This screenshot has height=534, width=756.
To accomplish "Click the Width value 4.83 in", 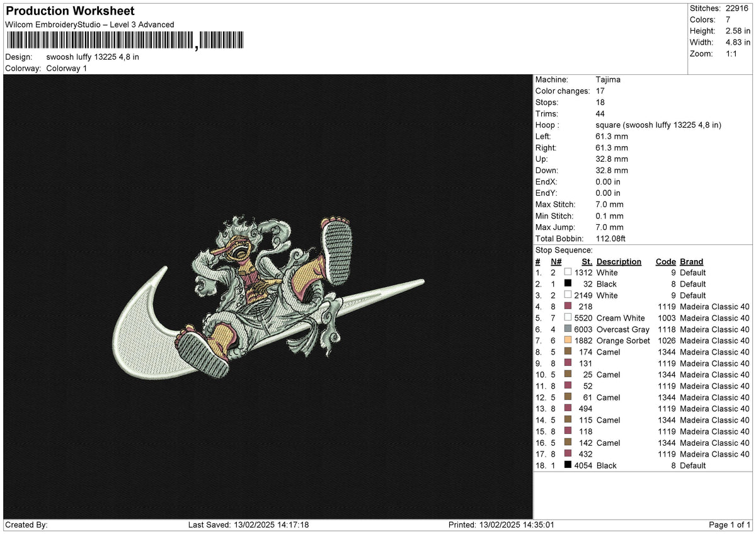I will coord(737,42).
